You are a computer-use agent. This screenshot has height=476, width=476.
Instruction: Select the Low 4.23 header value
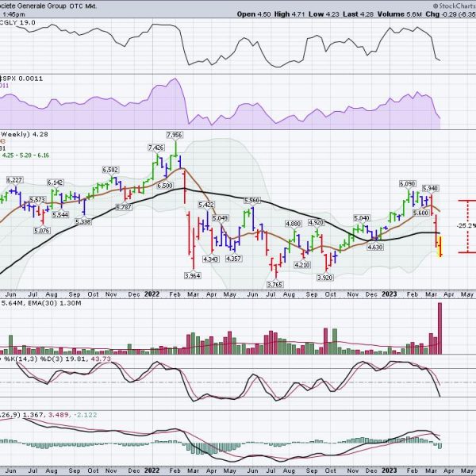click(x=324, y=14)
